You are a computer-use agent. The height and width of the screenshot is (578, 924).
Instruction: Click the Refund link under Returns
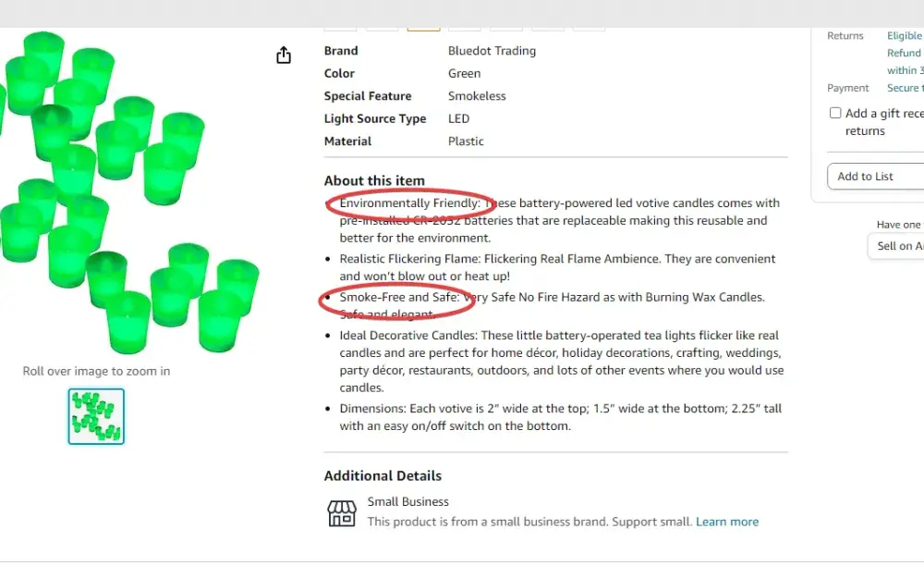pyautogui.click(x=904, y=53)
